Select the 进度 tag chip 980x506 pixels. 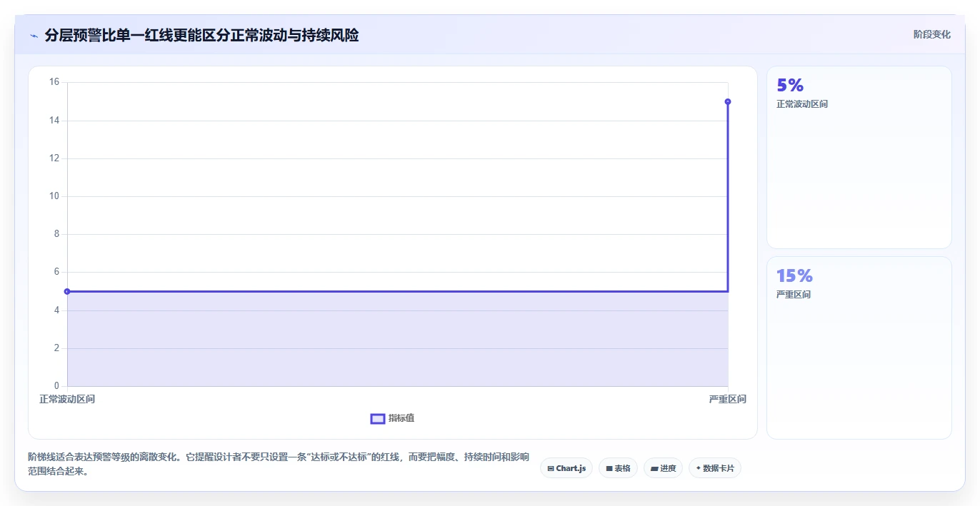663,468
